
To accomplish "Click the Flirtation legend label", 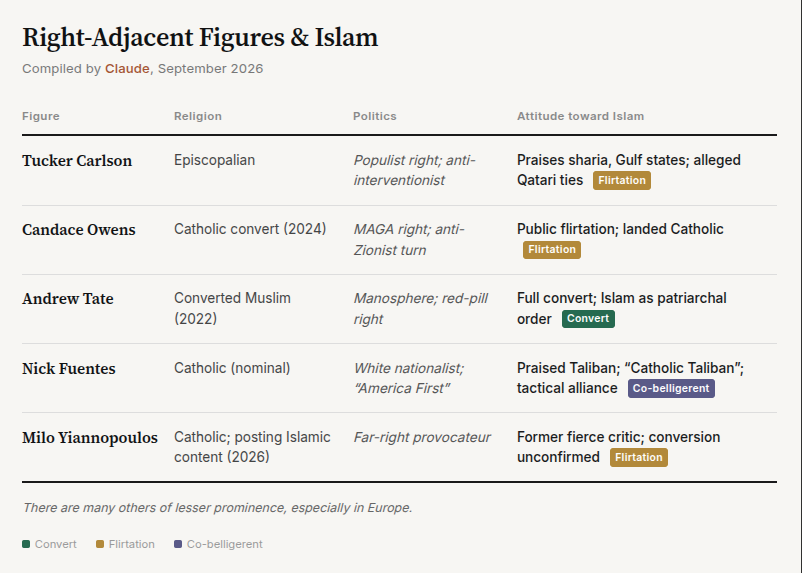I will tap(131, 544).
